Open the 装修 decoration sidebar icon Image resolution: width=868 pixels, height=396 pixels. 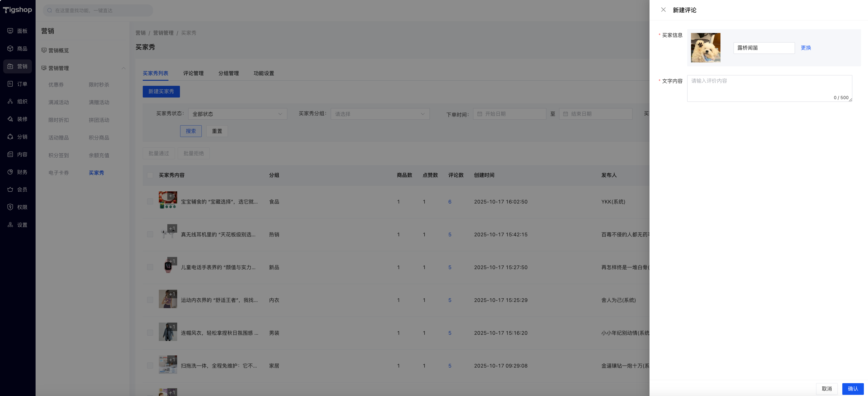point(11,119)
